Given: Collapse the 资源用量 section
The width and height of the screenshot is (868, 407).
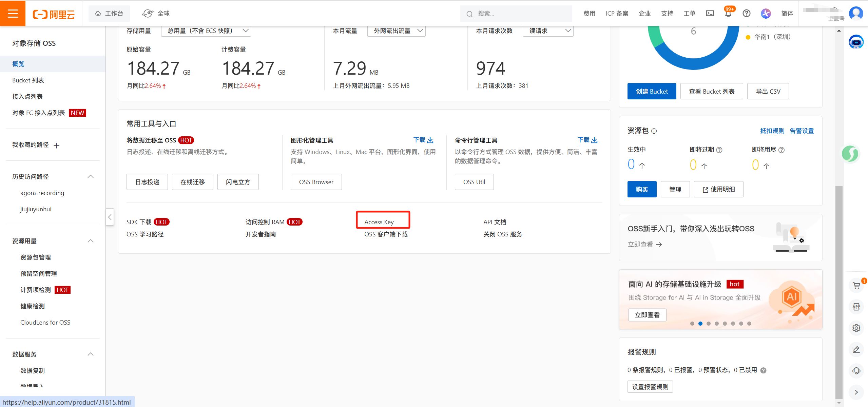Looking at the screenshot, I should [91, 241].
